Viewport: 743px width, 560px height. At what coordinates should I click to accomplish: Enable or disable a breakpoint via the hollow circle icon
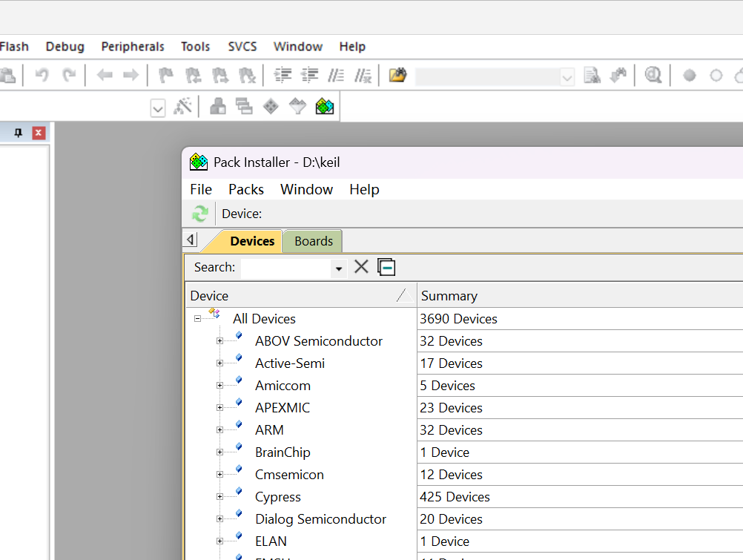(716, 76)
